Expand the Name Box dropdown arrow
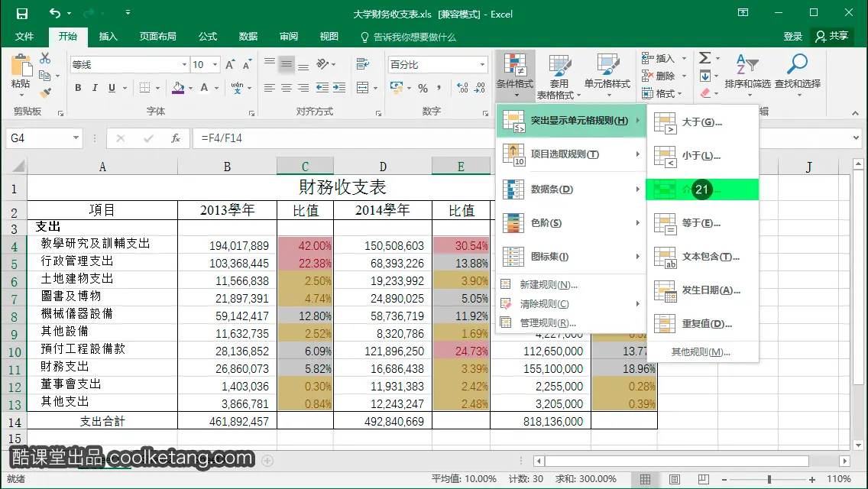The image size is (868, 489). click(x=76, y=138)
